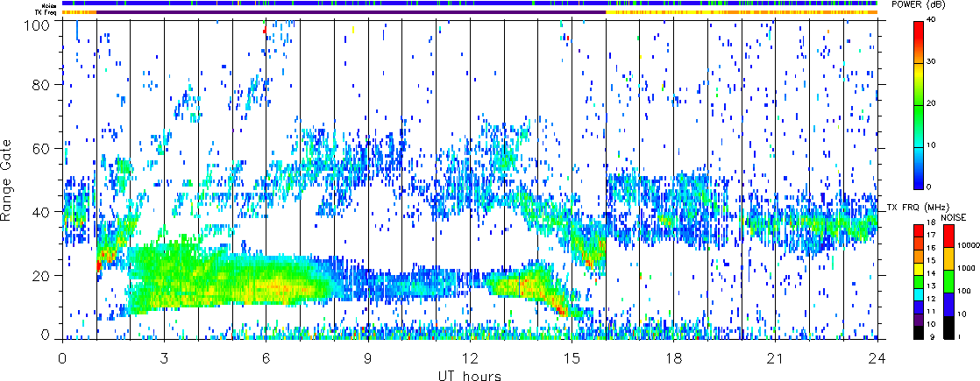Click the "12" UT hours axis tick label
This screenshot has width=980, height=381.
pyautogui.click(x=470, y=358)
